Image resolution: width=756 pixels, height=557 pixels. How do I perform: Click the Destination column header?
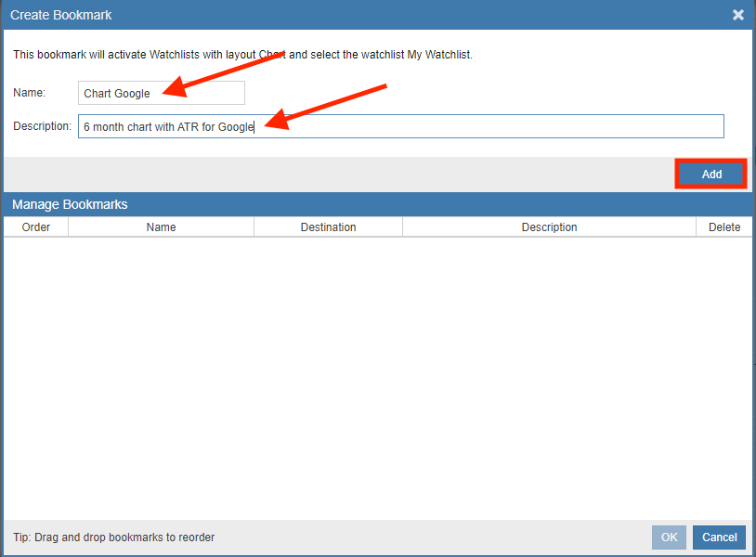329,227
